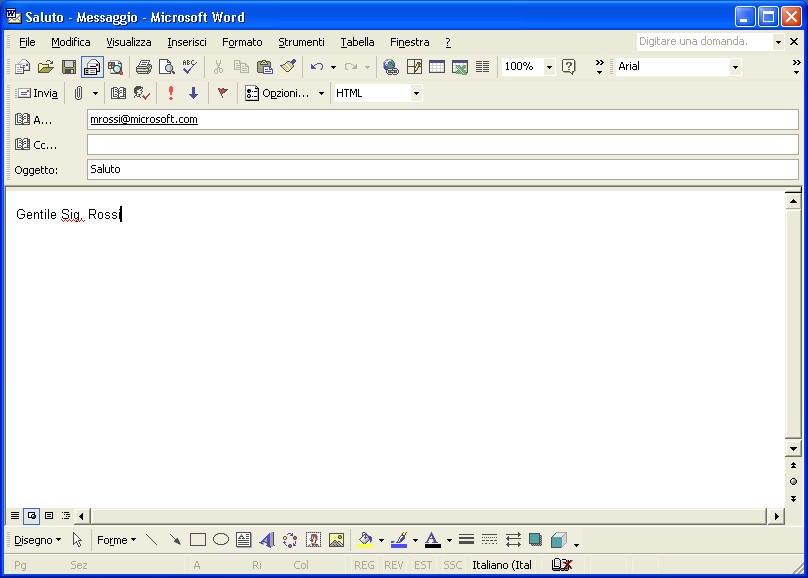Apply the yellow fill color bucket
This screenshot has height=578, width=808.
pyautogui.click(x=365, y=540)
